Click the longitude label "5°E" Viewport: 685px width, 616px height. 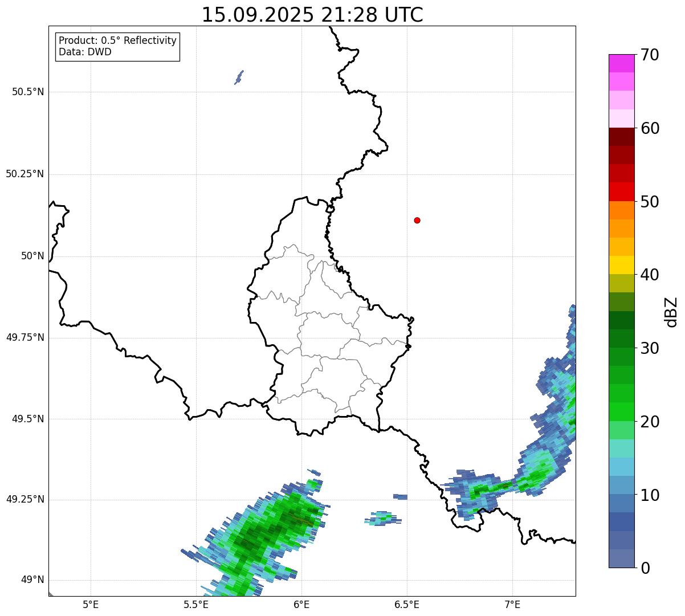(x=91, y=604)
